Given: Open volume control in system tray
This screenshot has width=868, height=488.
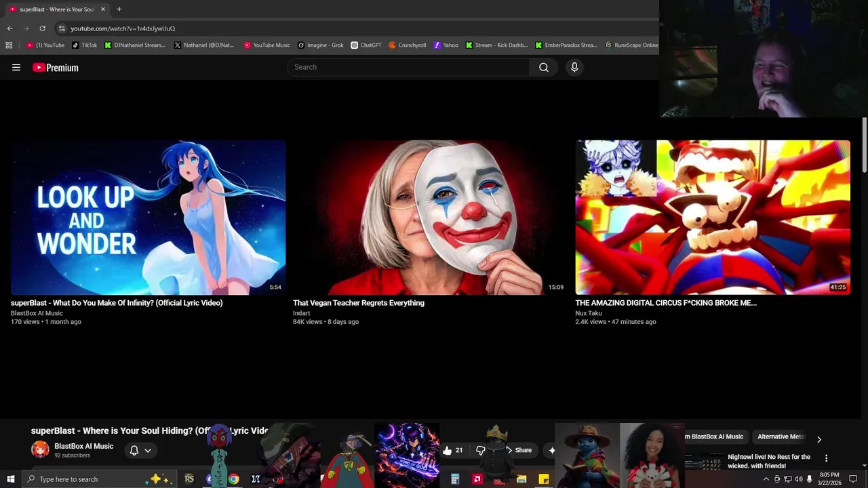Looking at the screenshot, I should point(798,479).
